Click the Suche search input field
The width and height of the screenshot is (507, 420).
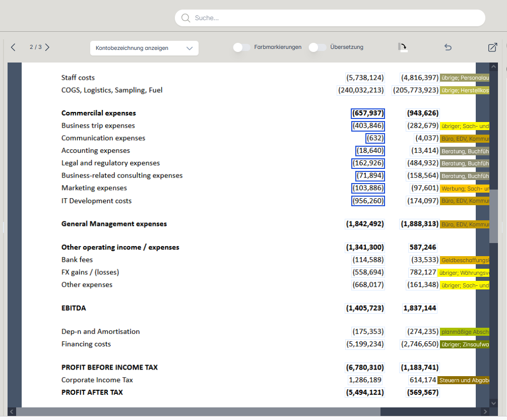(333, 18)
